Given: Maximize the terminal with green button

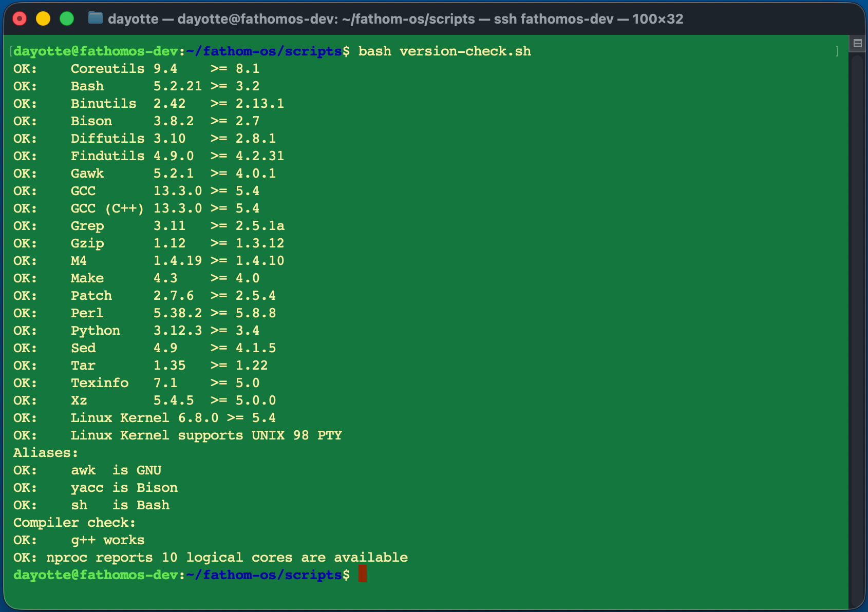Looking at the screenshot, I should (67, 19).
